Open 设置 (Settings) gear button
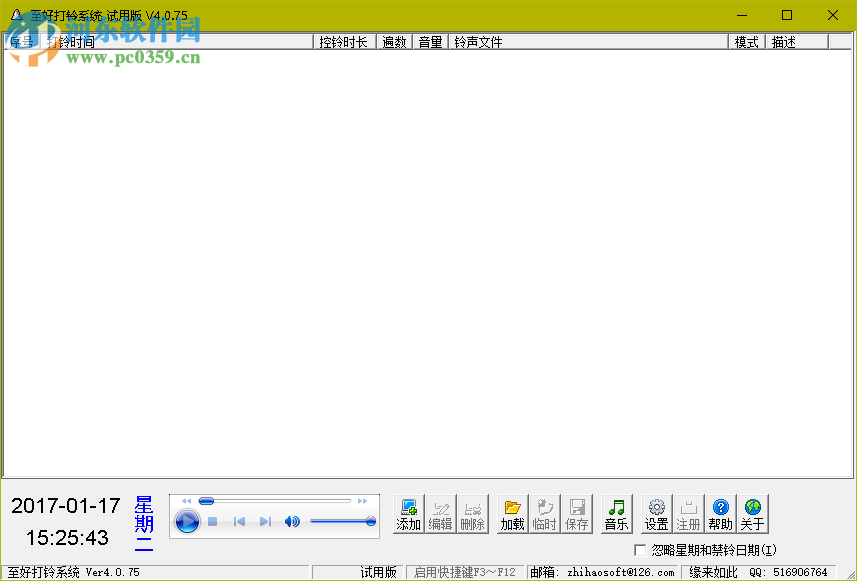Screen dimensions: 857x581 coord(656,514)
